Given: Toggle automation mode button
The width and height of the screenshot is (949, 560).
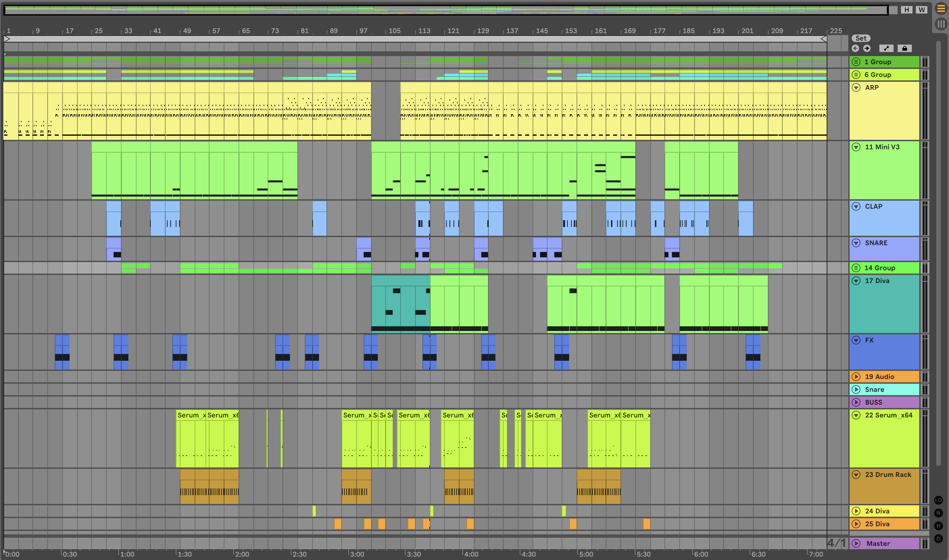Looking at the screenshot, I should pyautogui.click(x=886, y=48).
